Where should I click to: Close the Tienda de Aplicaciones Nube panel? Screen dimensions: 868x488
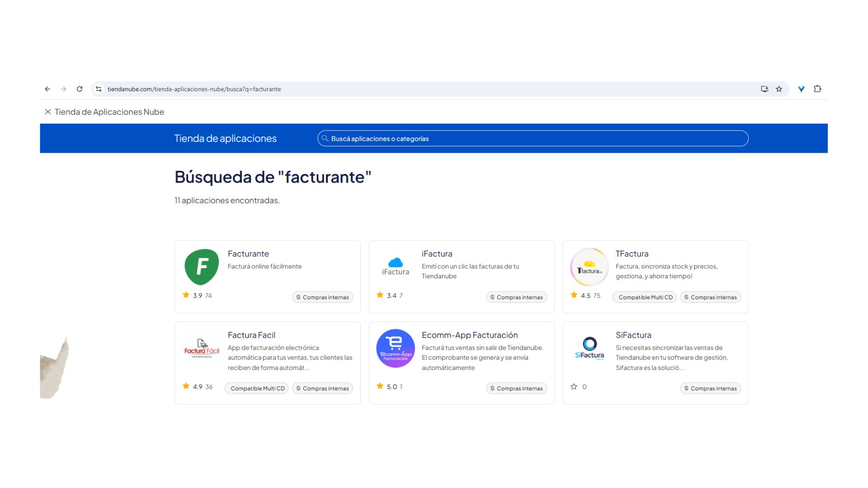point(47,112)
